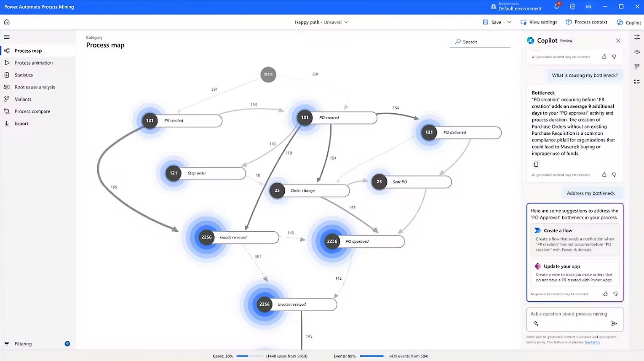Viewport: 644px width, 361px height.
Task: Open the See terms link in Copilot
Action: click(593, 342)
